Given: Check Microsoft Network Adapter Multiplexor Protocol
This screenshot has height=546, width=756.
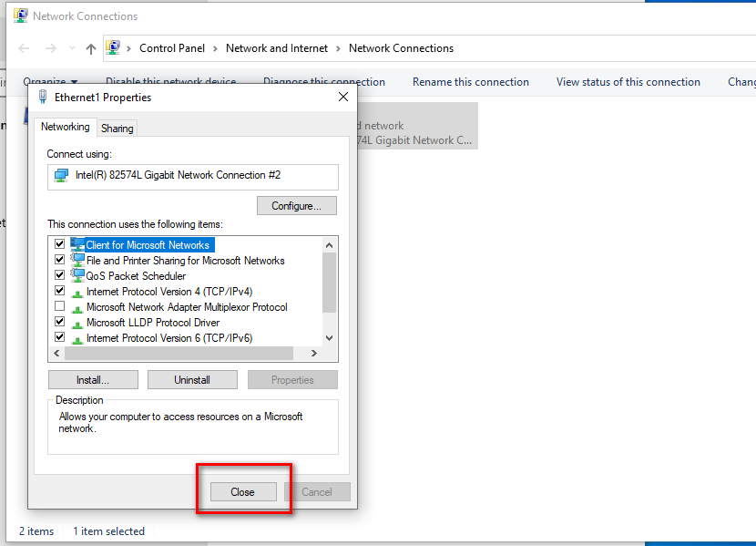Looking at the screenshot, I should point(60,305).
